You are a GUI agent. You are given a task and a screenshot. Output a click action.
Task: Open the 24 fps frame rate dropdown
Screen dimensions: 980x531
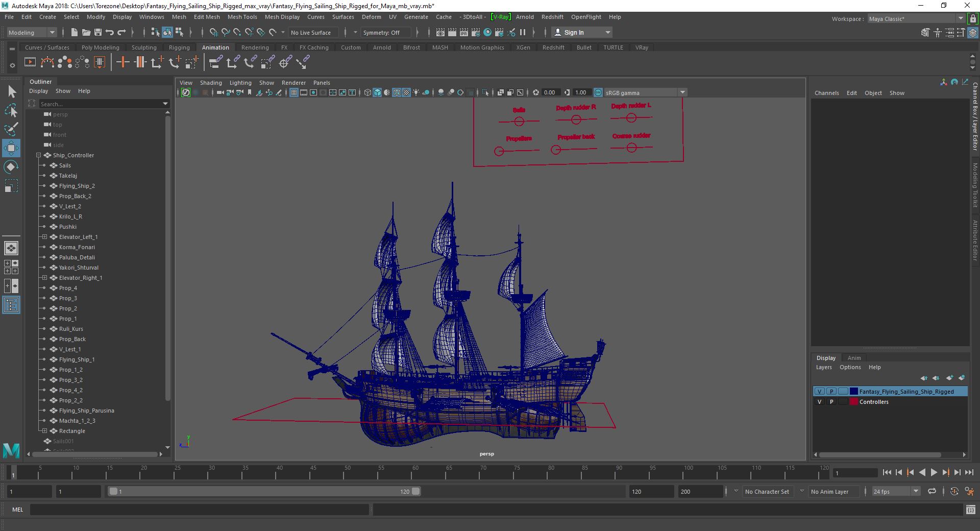896,491
